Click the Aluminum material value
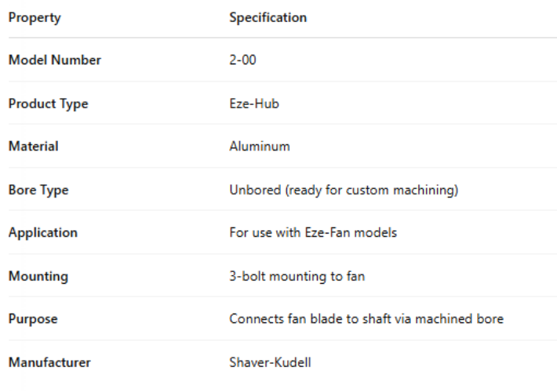Viewport: 557px width, 392px height. pos(260,147)
